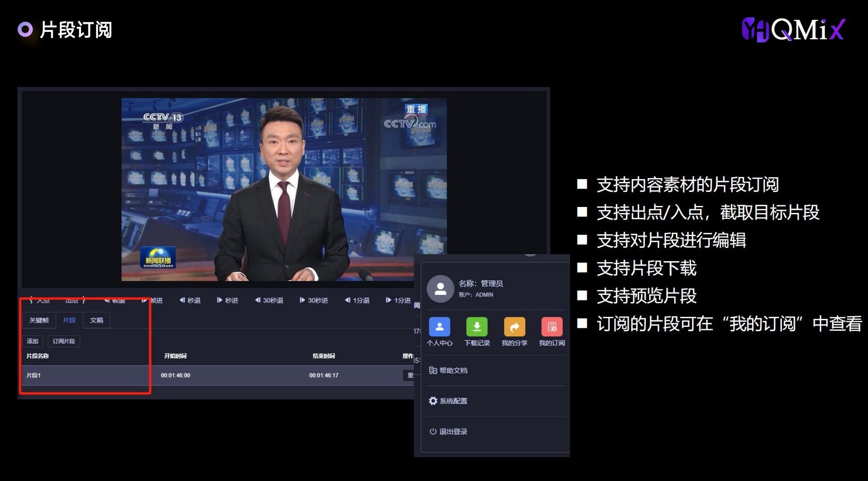Open 系统配置 system settings entry
This screenshot has height=481, width=868.
(x=448, y=401)
